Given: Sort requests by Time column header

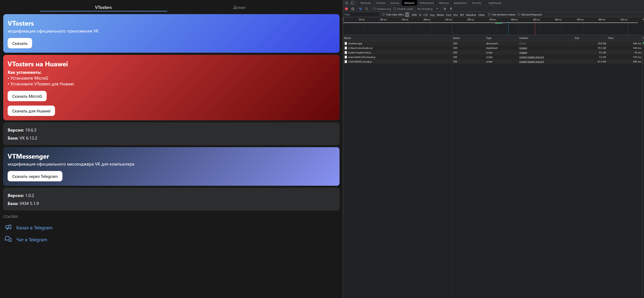Looking at the screenshot, I should [624, 38].
